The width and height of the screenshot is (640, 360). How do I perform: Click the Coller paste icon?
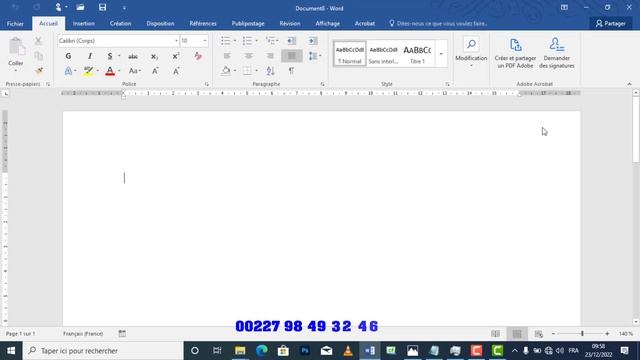[16, 47]
